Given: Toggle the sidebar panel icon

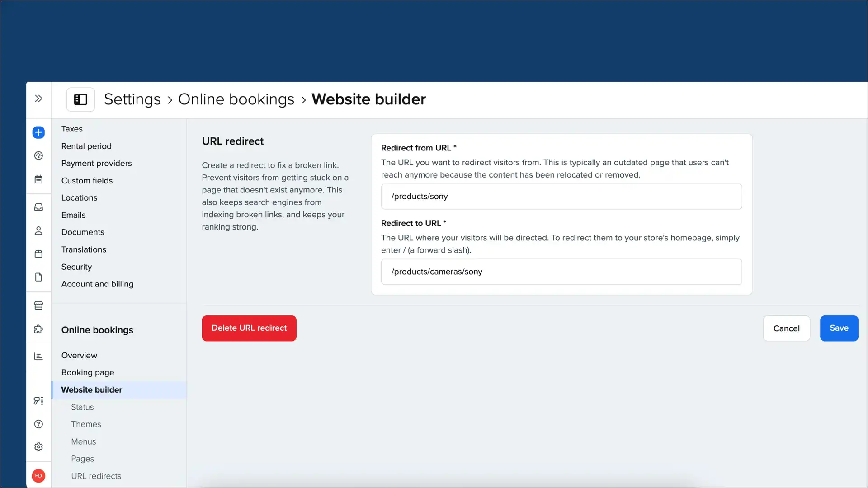Looking at the screenshot, I should coord(80,99).
